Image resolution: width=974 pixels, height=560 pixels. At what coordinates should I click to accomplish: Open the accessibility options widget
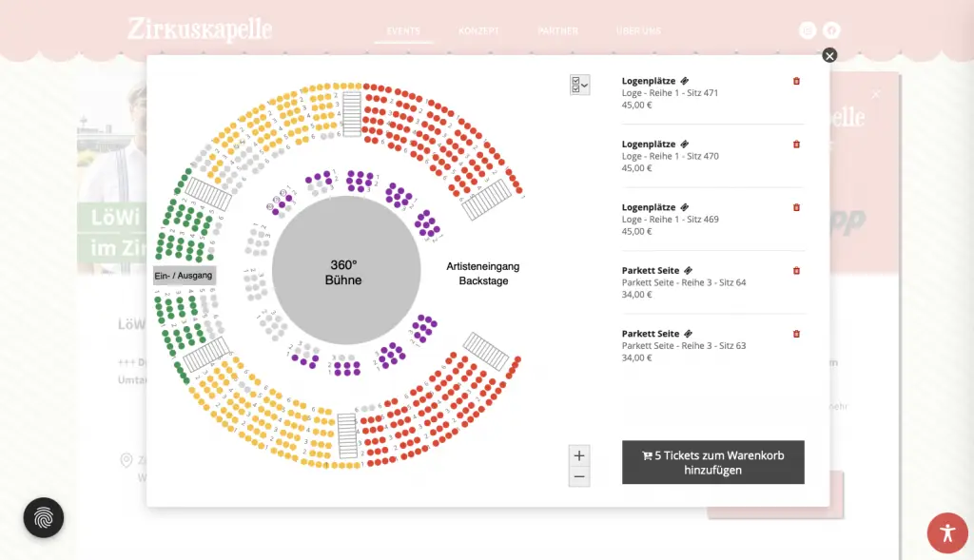tap(946, 532)
